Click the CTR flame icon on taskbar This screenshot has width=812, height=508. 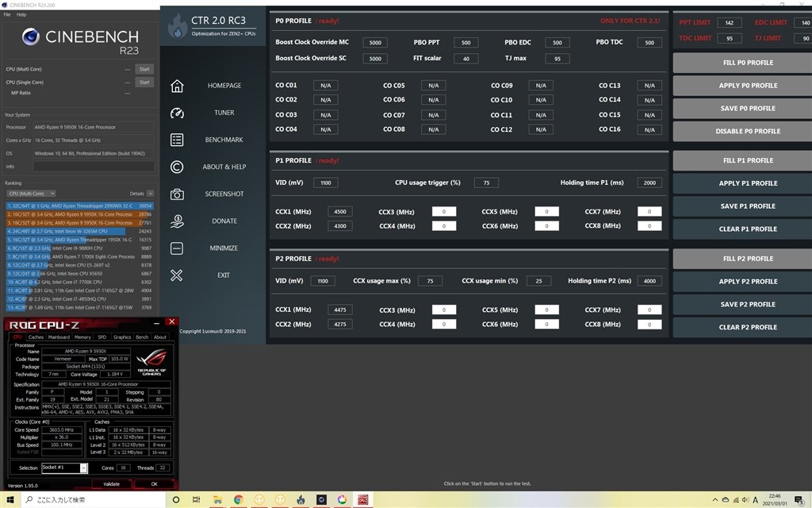pyautogui.click(x=301, y=500)
